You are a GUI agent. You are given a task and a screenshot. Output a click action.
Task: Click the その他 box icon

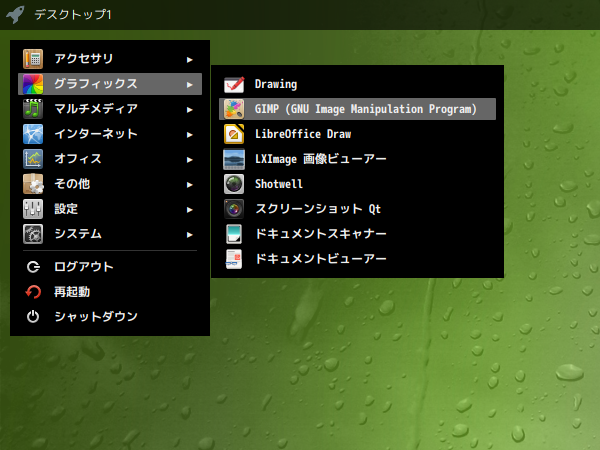(x=33, y=184)
